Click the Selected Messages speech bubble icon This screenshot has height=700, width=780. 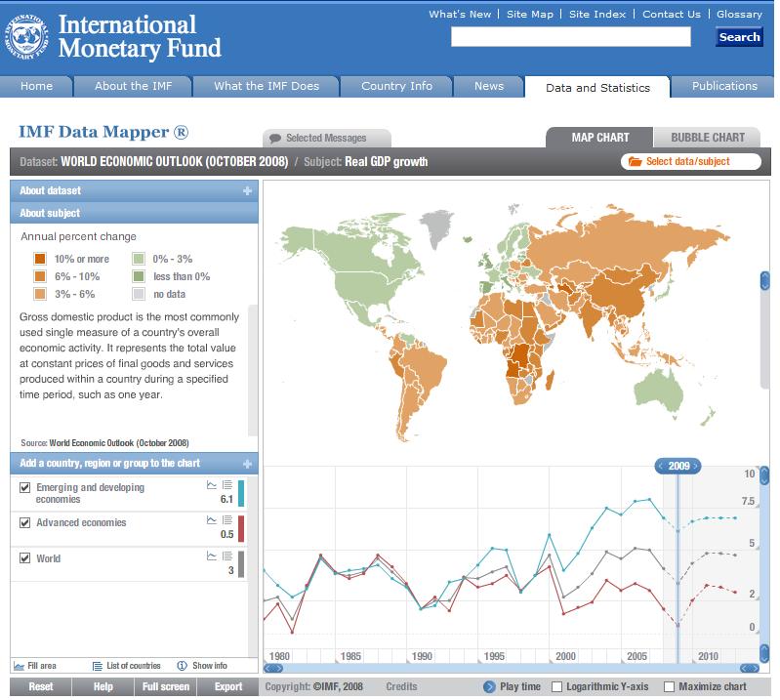(x=275, y=139)
